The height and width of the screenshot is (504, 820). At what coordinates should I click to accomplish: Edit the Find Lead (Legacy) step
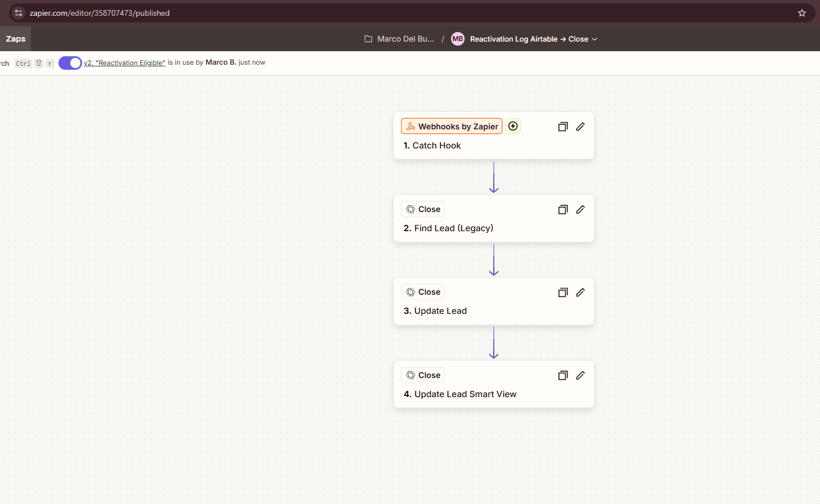coord(580,209)
